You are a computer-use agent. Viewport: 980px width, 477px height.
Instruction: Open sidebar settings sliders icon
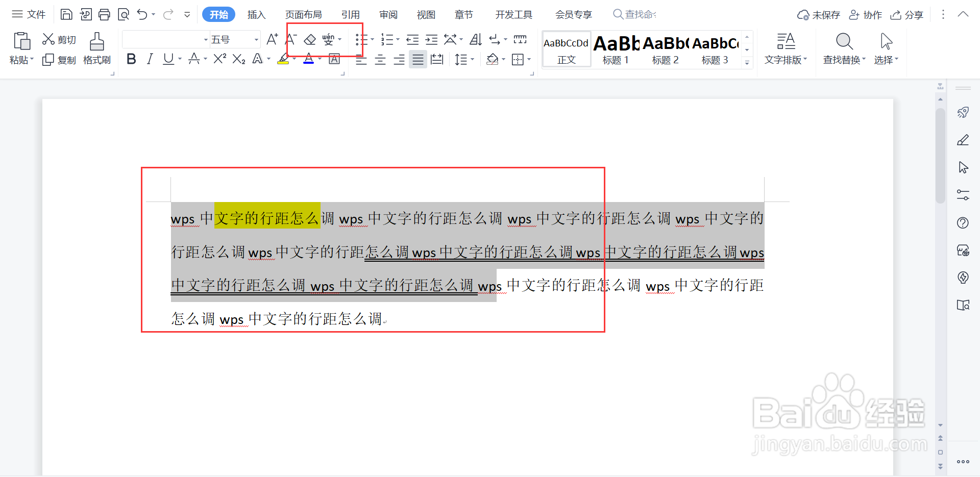(963, 195)
